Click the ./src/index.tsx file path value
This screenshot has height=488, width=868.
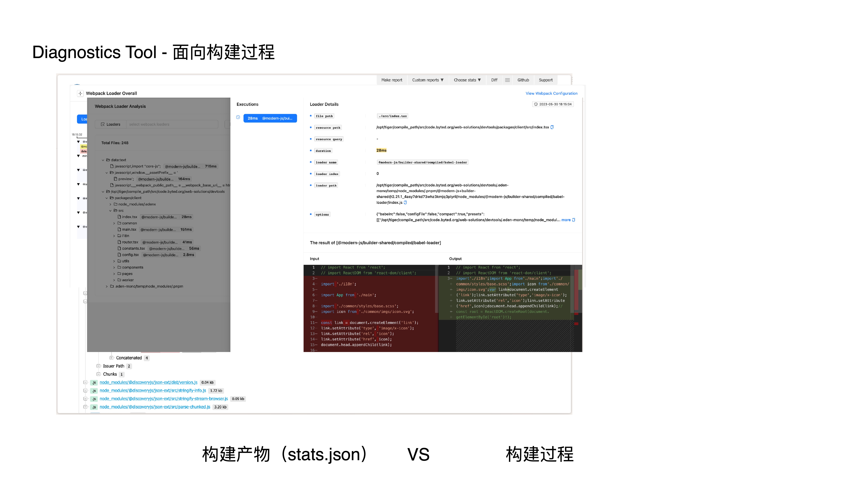coord(393,116)
